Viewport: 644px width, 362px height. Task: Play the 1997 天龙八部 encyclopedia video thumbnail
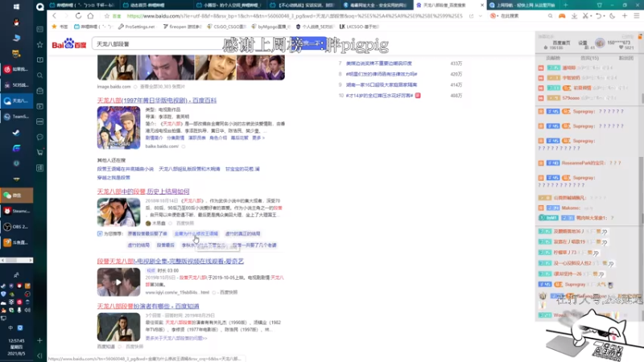pyautogui.click(x=118, y=128)
